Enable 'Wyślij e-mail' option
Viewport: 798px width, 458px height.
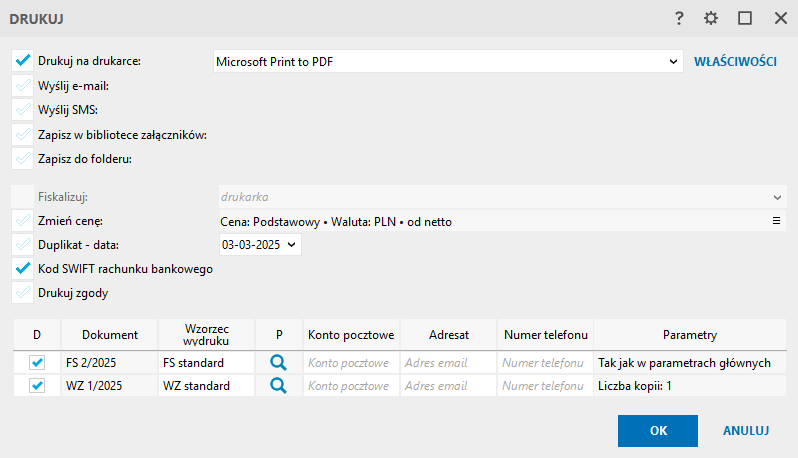tap(24, 86)
